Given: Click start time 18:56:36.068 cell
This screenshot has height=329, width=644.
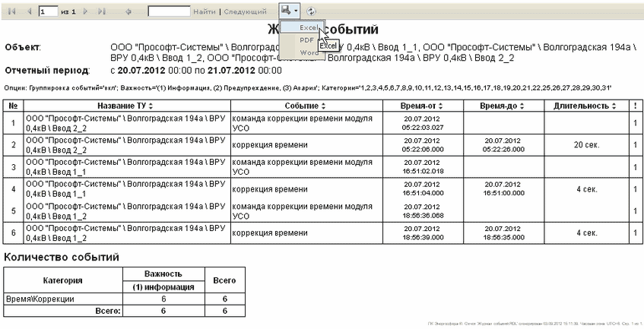Looking at the screenshot, I should coord(423,211).
